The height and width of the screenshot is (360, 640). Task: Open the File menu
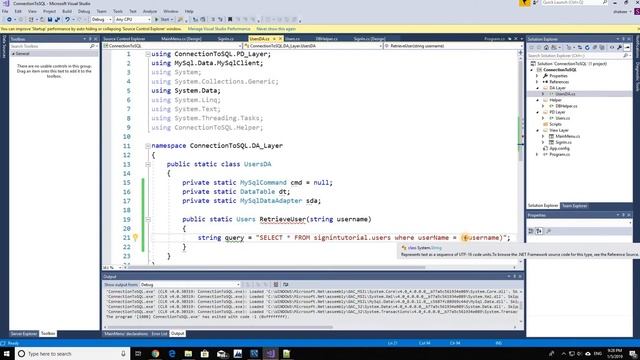[5, 11]
